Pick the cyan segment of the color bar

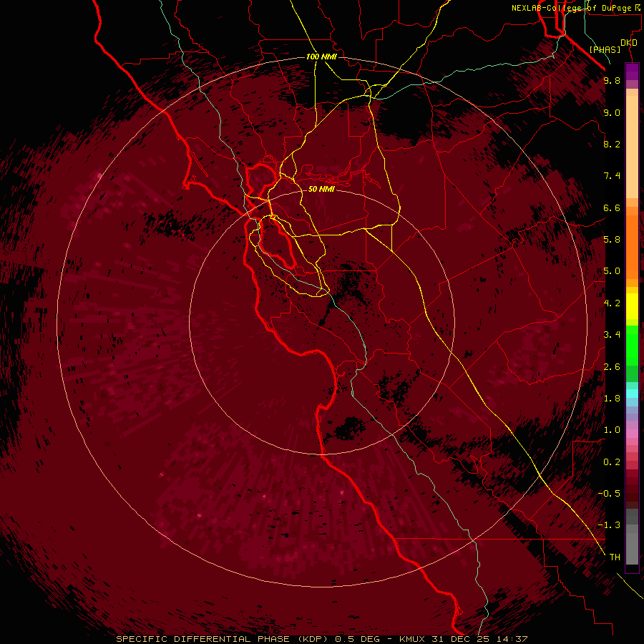coord(632,394)
